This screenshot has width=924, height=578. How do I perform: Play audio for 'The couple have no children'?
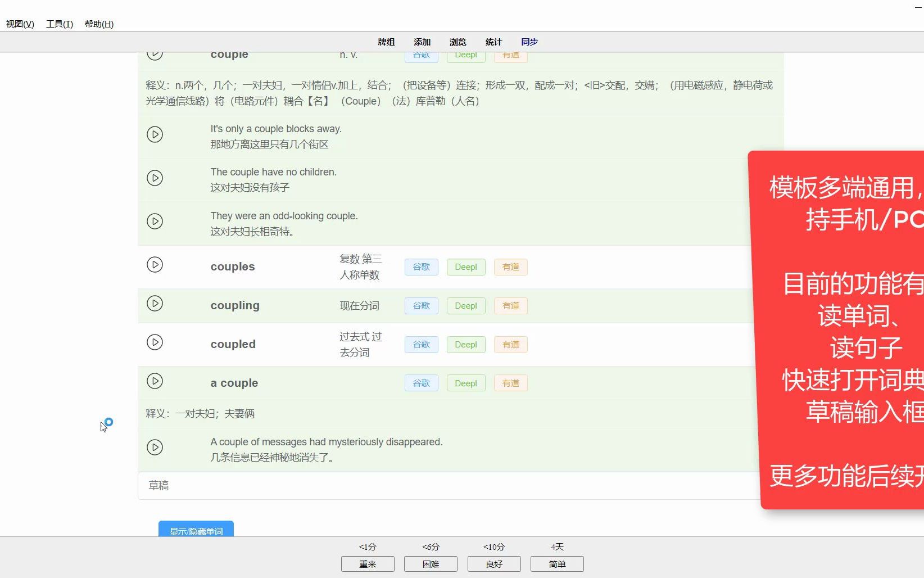tap(155, 178)
